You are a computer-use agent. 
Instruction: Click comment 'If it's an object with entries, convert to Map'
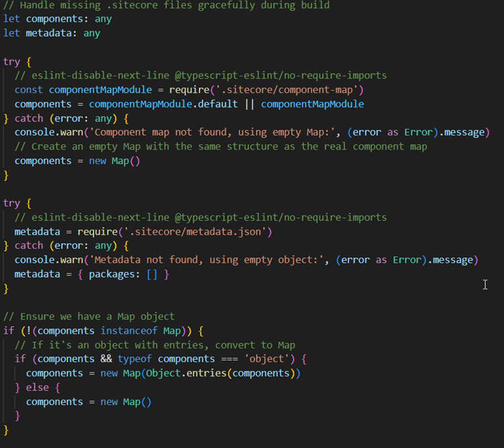pos(155,345)
